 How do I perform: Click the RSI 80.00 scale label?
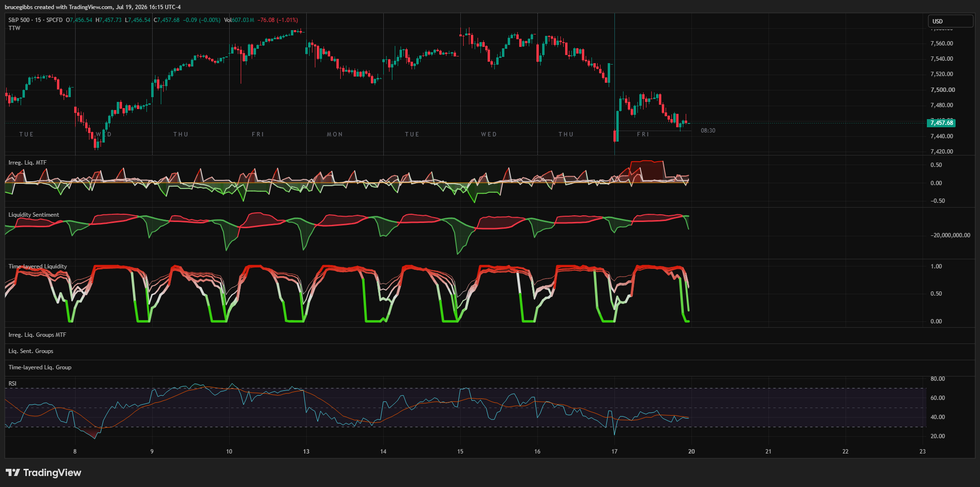coord(937,379)
